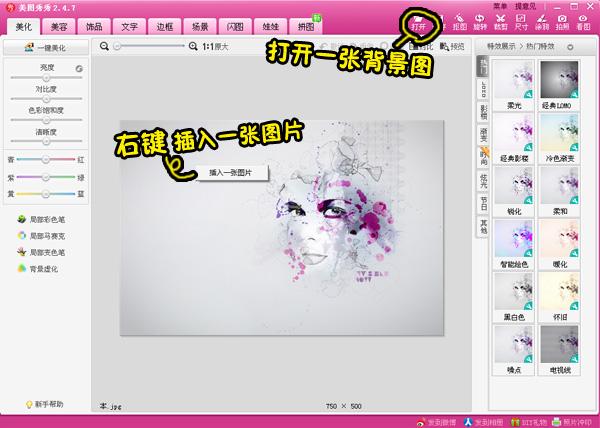Image resolution: width=600 pixels, height=428 pixels.
Task: Open the 尺寸 resize tool
Action: (521, 22)
